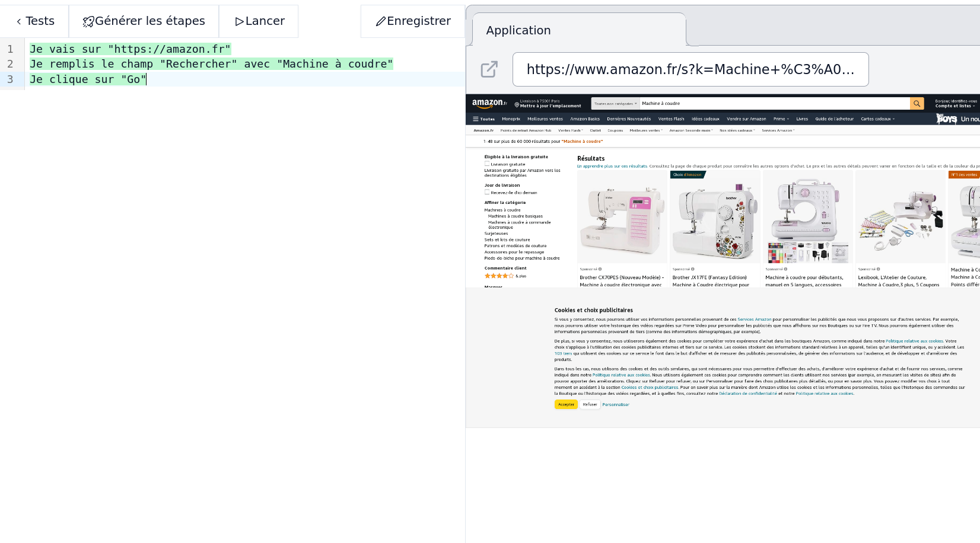Viewport: 980px width, 543px height.
Task: Click the rocket Générer les étapes icon
Action: click(88, 22)
